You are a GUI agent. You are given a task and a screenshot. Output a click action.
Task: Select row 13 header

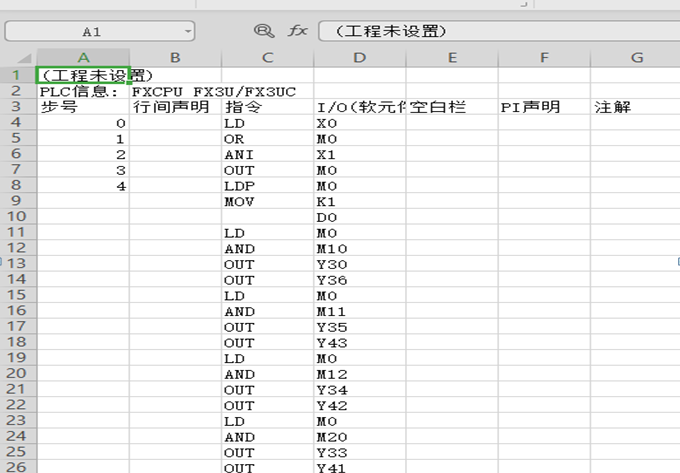(x=18, y=263)
